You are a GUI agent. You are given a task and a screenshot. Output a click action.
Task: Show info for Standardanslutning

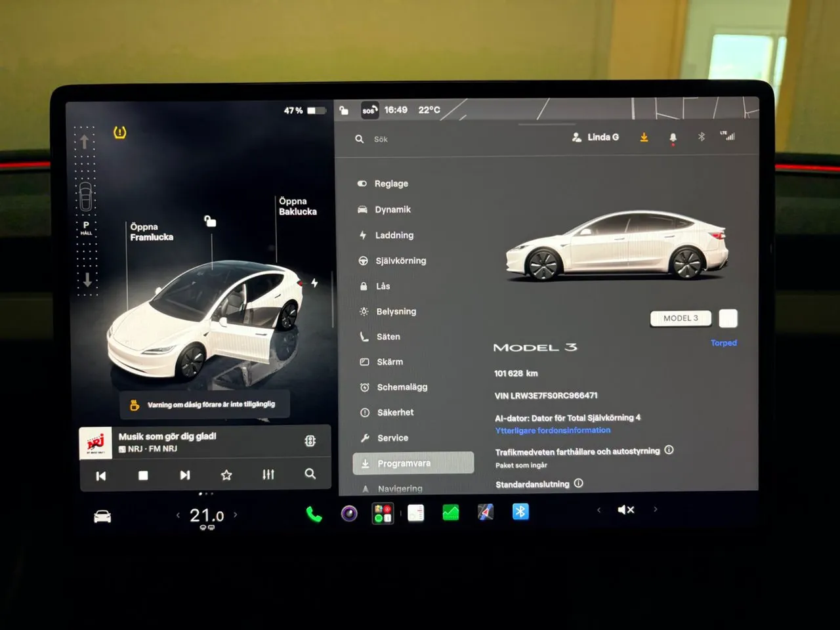pos(578,483)
